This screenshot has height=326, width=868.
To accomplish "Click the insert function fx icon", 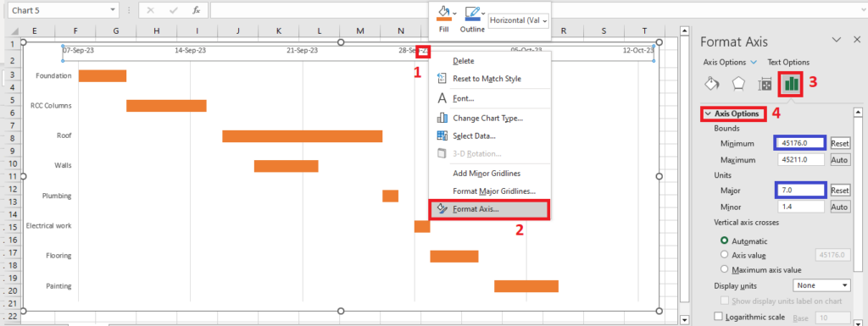I will [x=196, y=10].
